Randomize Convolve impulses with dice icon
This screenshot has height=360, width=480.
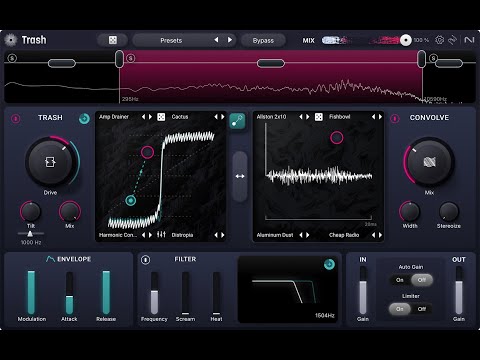click(319, 117)
